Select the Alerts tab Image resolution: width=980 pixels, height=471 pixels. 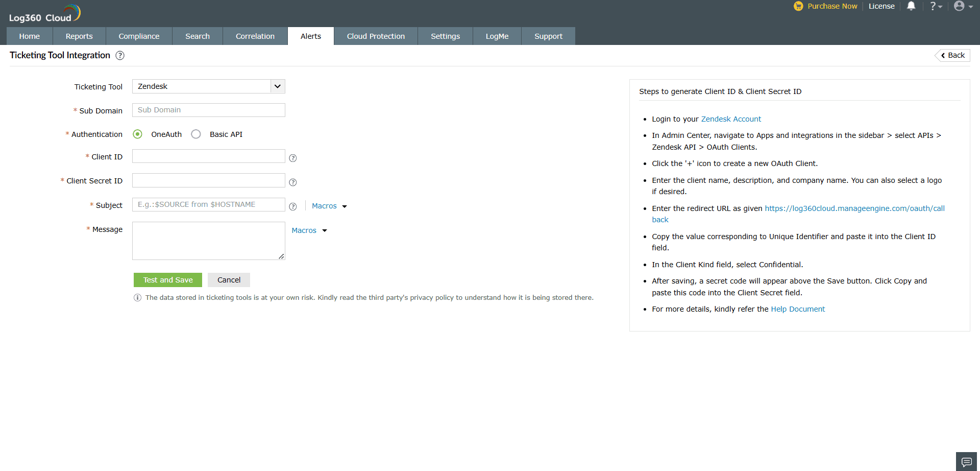click(x=311, y=36)
